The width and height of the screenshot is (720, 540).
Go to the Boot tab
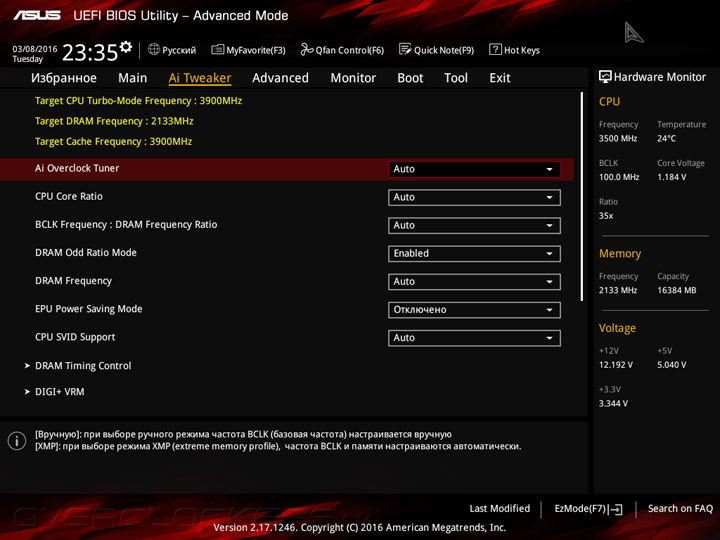point(410,78)
